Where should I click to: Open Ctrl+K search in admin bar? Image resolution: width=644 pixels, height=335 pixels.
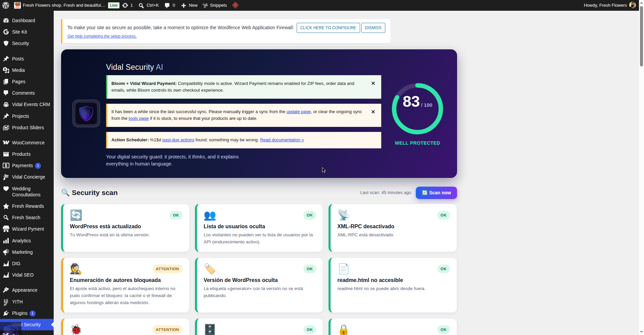tap(149, 5)
